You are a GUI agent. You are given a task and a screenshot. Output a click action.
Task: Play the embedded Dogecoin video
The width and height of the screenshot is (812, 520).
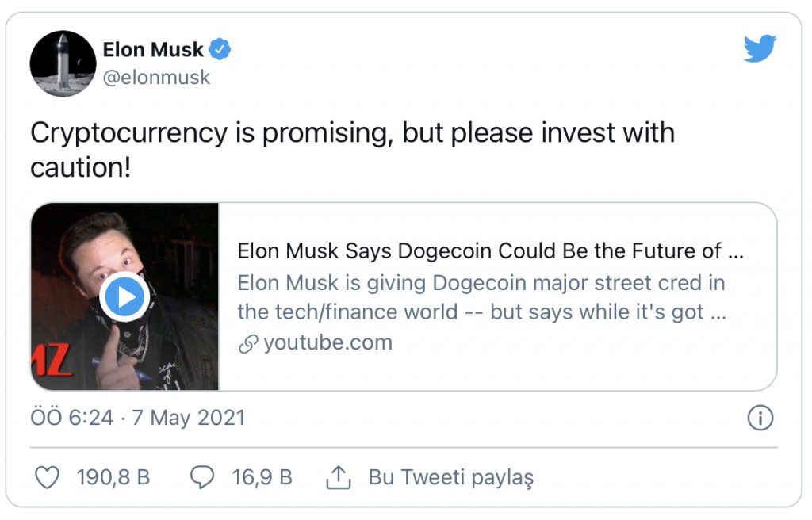click(124, 297)
